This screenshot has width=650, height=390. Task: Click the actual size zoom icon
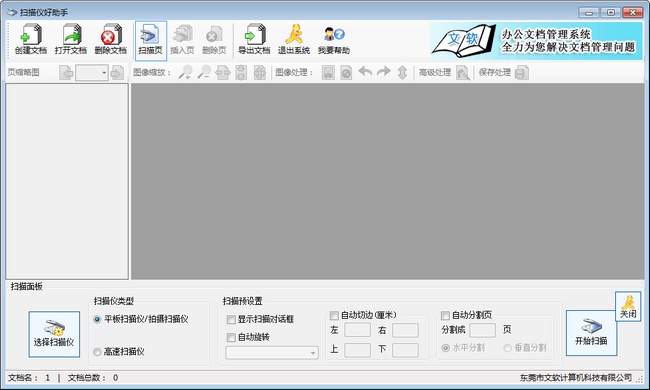260,73
